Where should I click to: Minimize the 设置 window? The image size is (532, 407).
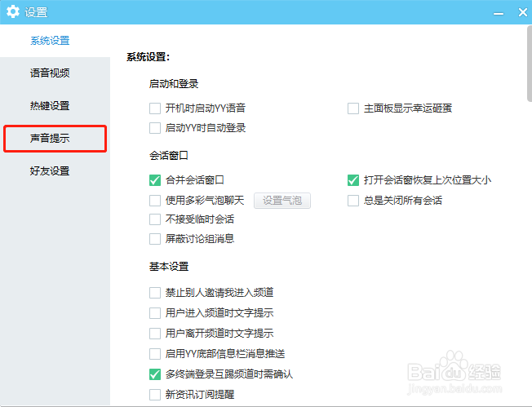point(498,14)
